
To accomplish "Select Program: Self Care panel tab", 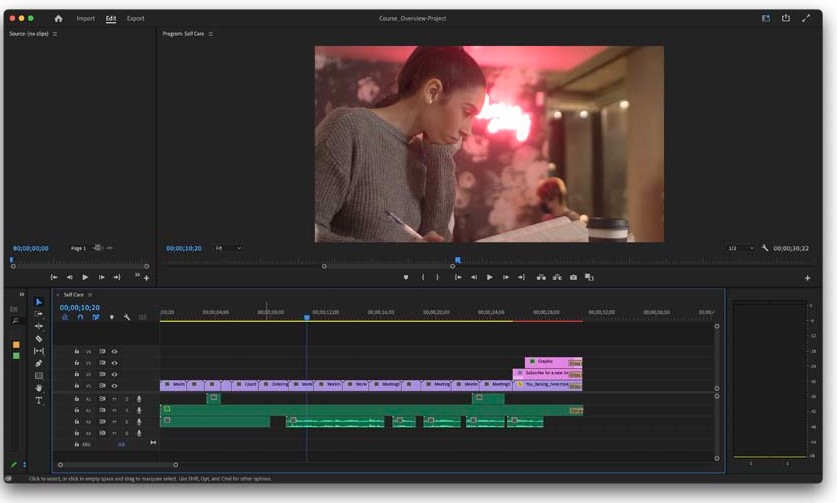I will [183, 34].
